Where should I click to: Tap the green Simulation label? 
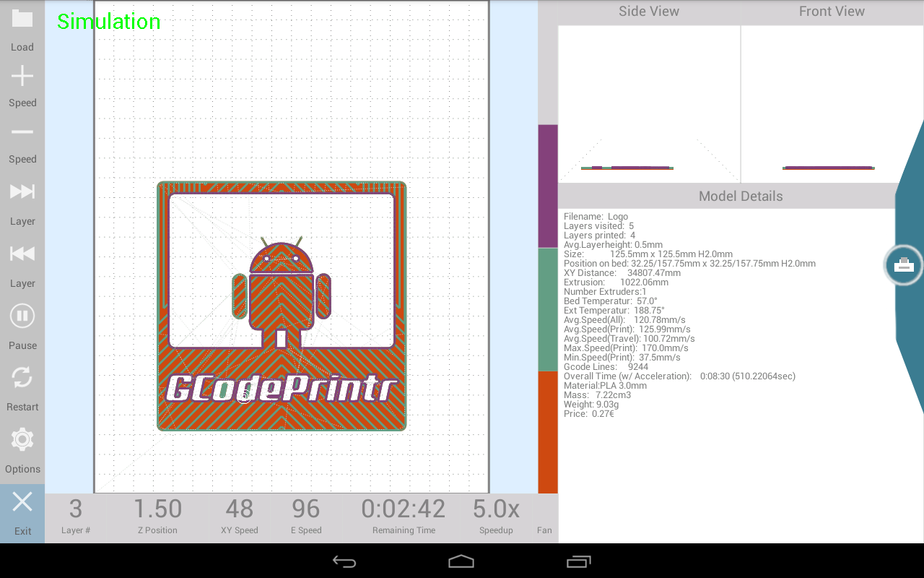(108, 22)
